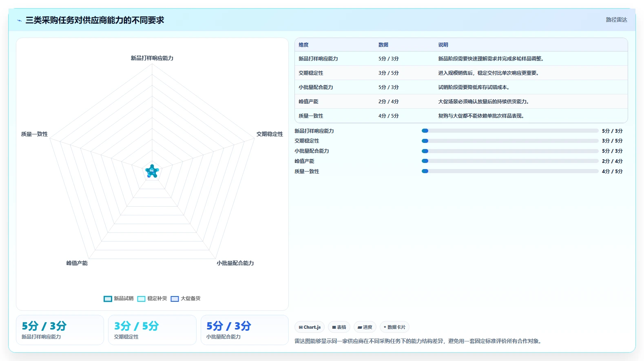
Task: Click the 2分 / 4分 table data cell
Action: click(389, 102)
